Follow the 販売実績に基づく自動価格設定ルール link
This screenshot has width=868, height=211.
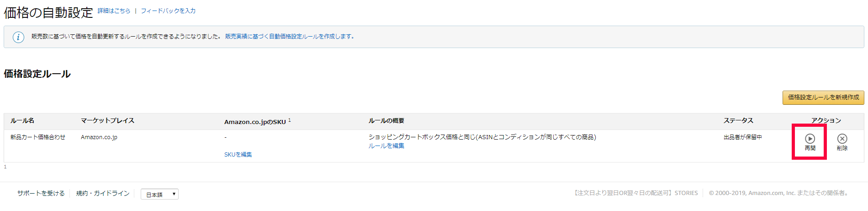click(x=289, y=37)
